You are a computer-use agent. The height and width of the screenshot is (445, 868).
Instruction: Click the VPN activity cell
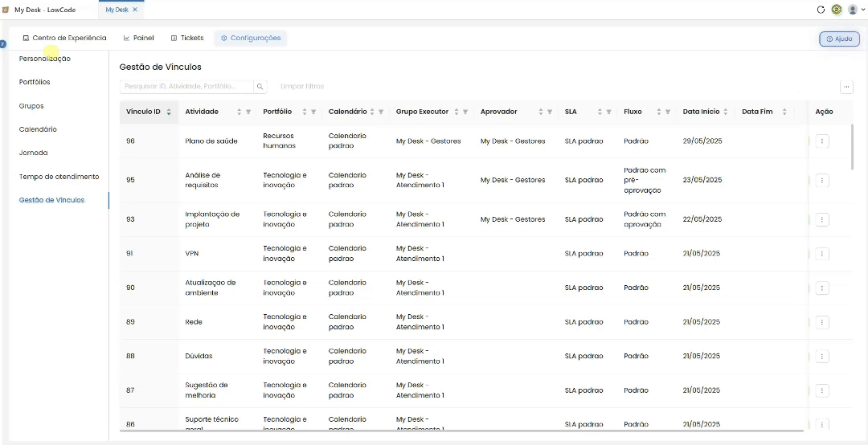click(x=191, y=254)
